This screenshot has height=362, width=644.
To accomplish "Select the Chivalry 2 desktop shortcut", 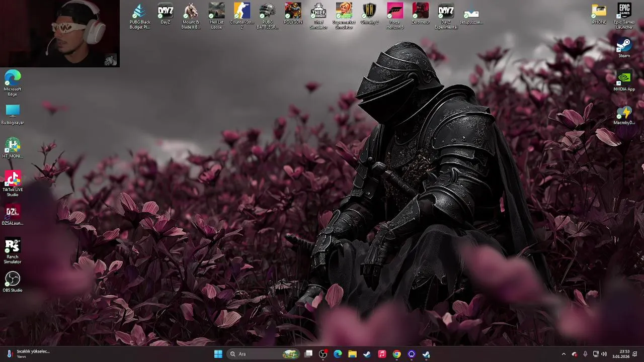I will coord(369,14).
